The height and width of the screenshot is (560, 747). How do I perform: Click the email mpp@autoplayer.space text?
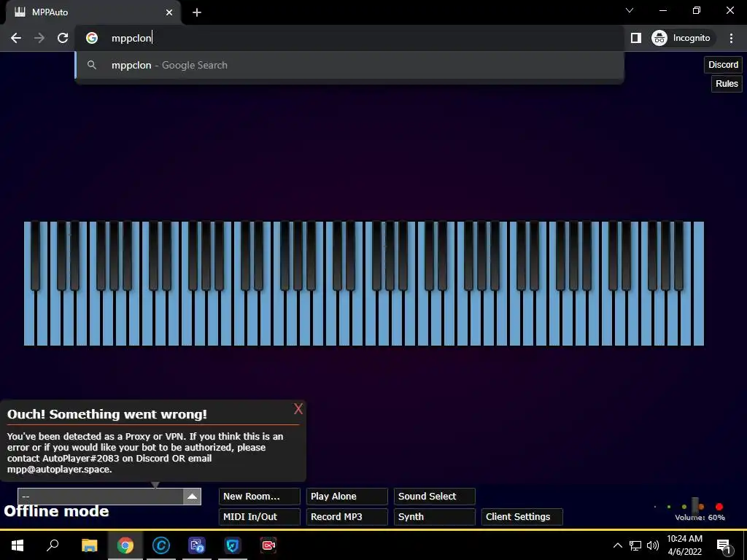pos(60,470)
